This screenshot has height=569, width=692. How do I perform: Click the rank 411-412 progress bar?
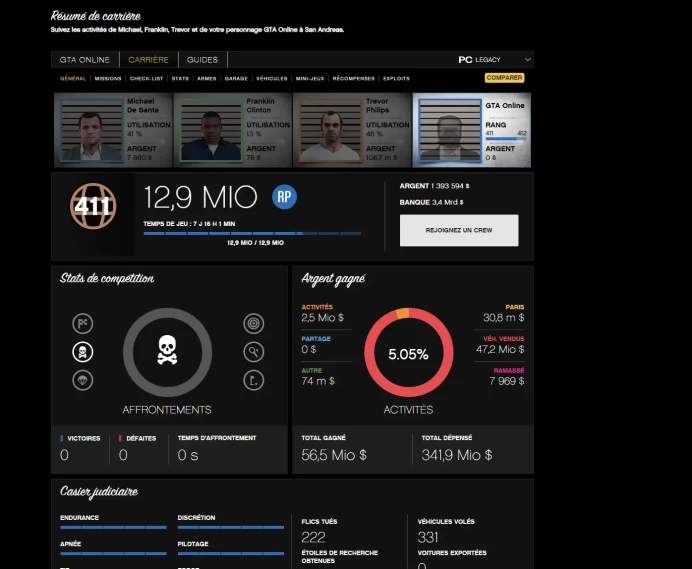[x=506, y=139]
